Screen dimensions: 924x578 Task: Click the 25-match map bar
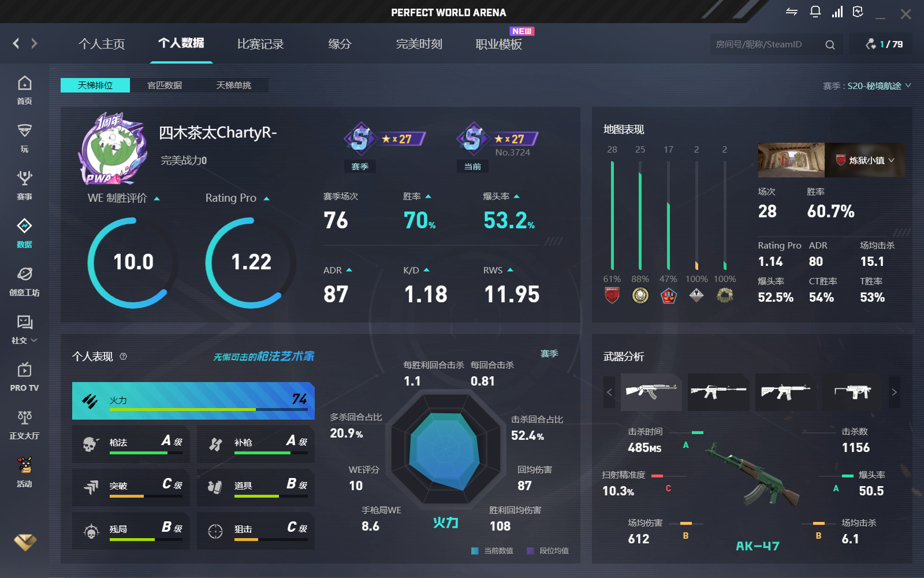(x=640, y=216)
